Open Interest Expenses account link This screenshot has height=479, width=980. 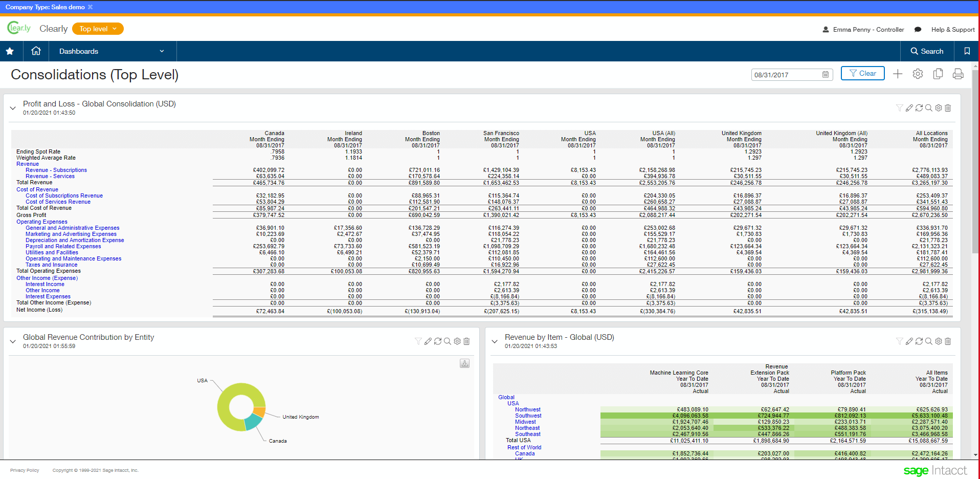pos(48,296)
